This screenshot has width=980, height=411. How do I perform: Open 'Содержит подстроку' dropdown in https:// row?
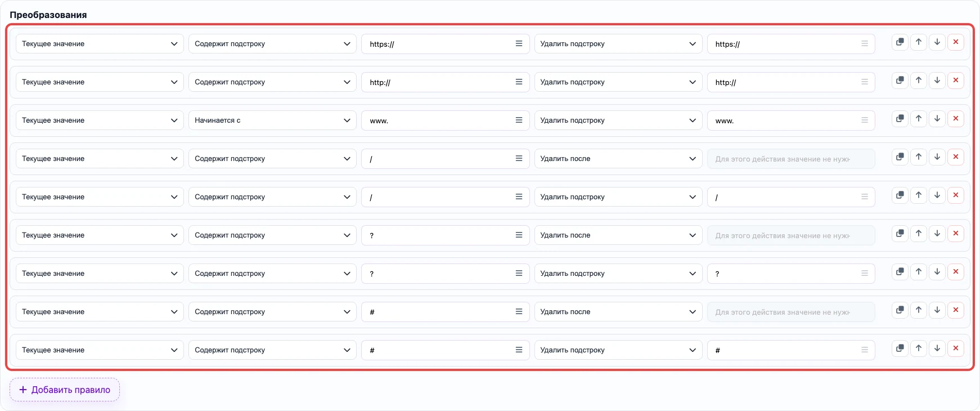click(x=272, y=44)
